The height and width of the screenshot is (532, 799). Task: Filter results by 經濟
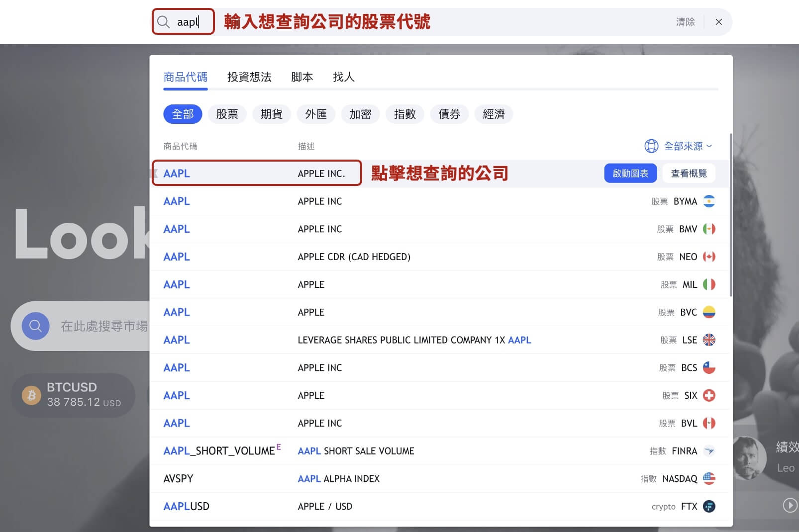click(494, 114)
